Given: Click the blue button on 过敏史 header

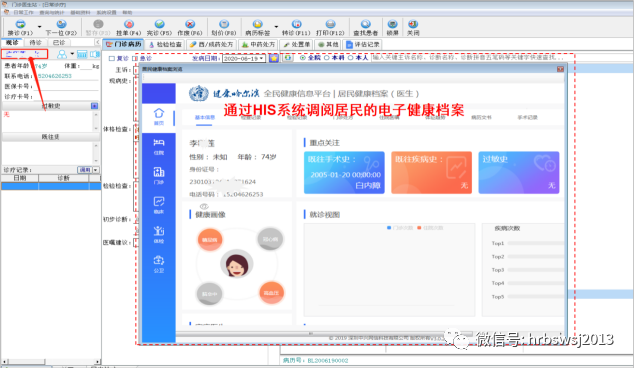Looking at the screenshot, I should point(94,106).
